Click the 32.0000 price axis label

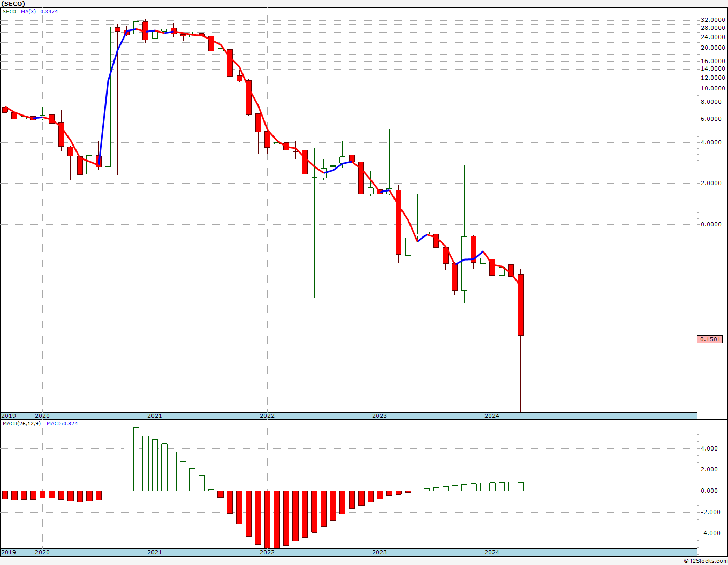(x=712, y=19)
